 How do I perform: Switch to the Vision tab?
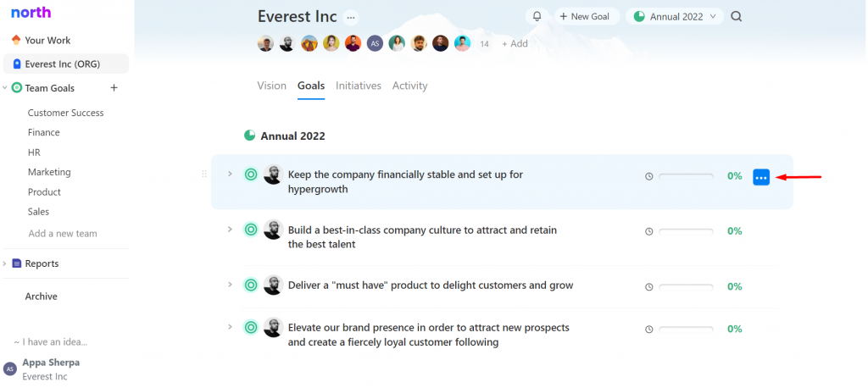[x=272, y=86]
